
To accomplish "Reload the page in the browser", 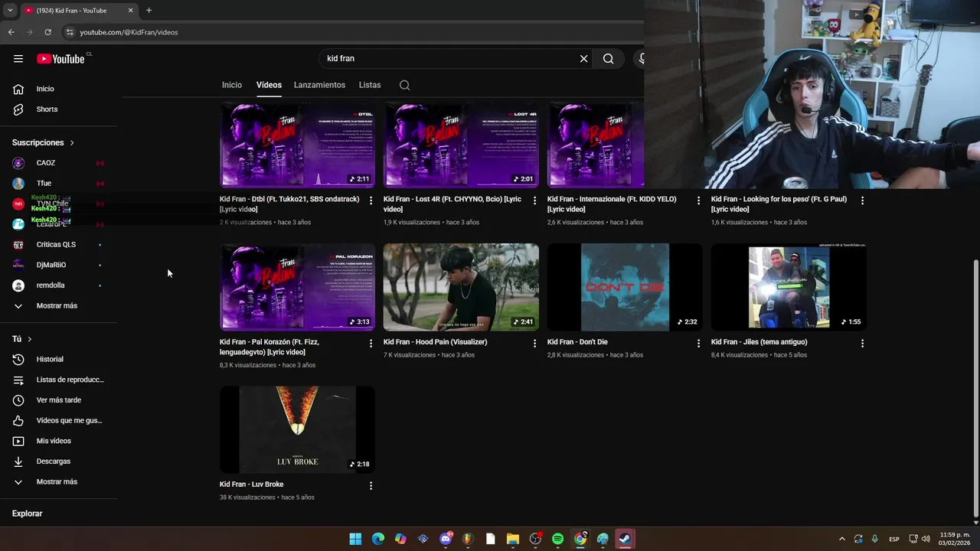I will [47, 32].
